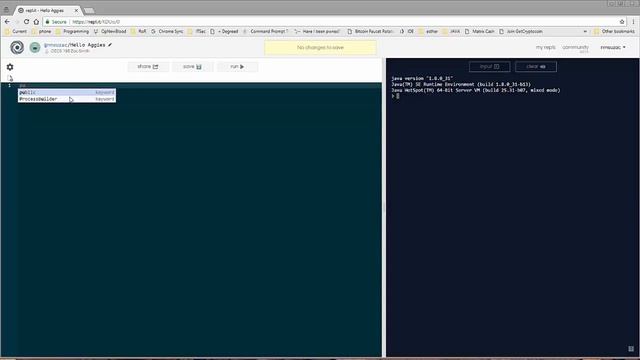Close the repl.it Hello Aggies tab
The height and width of the screenshot is (360, 640).
tap(76, 10)
